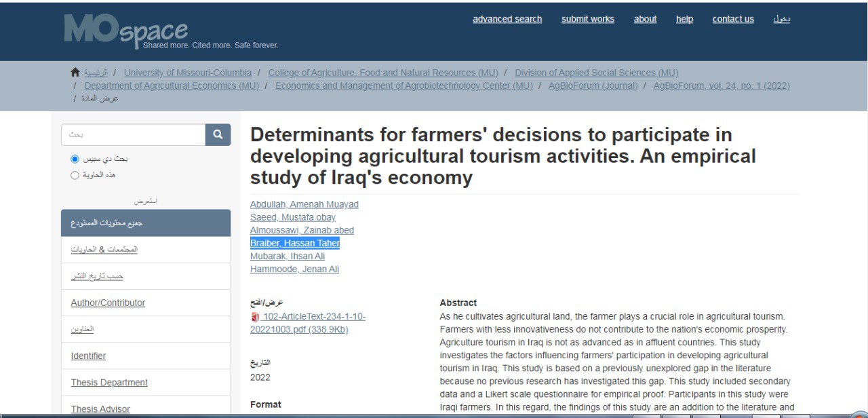Open author Braiber, Hassan Taher
This screenshot has width=868, height=418.
[294, 243]
